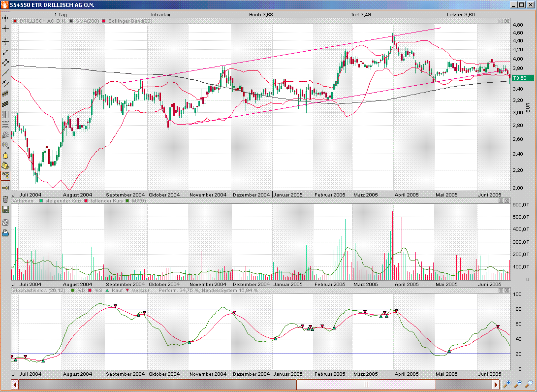Switch to the 1 Tag timeframe
Viewport: 537px width, 392px height.
coord(60,14)
